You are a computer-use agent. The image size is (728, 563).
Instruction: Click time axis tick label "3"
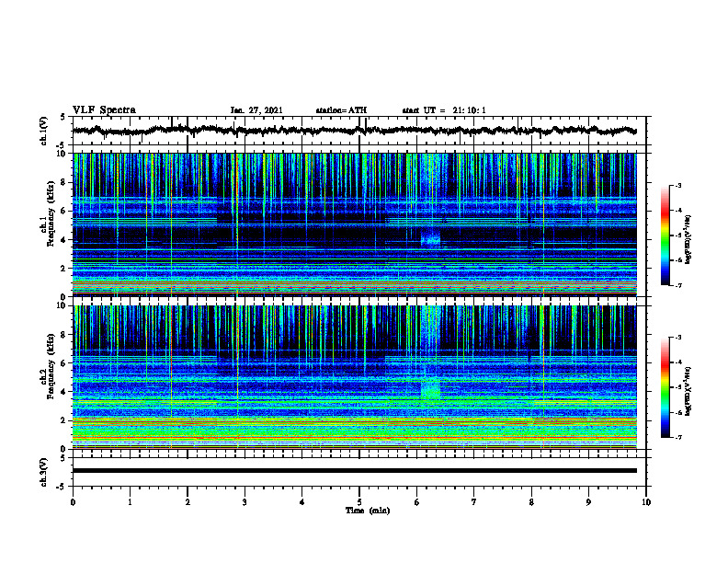click(x=245, y=502)
